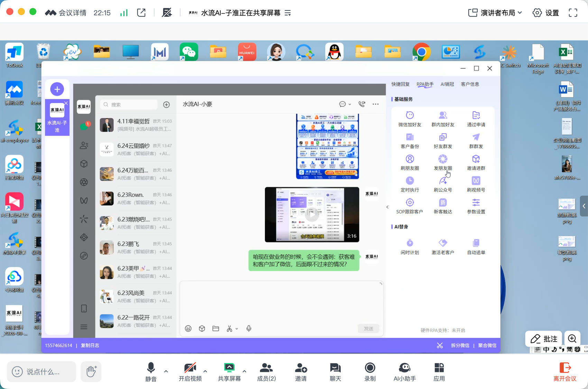Expand share options arrow next to 共享屏幕
Image resolution: width=588 pixels, height=389 pixels.
click(245, 371)
